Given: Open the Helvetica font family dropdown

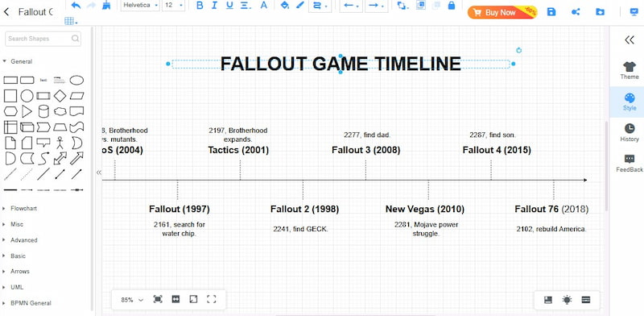Looking at the screenshot, I should click(x=140, y=6).
